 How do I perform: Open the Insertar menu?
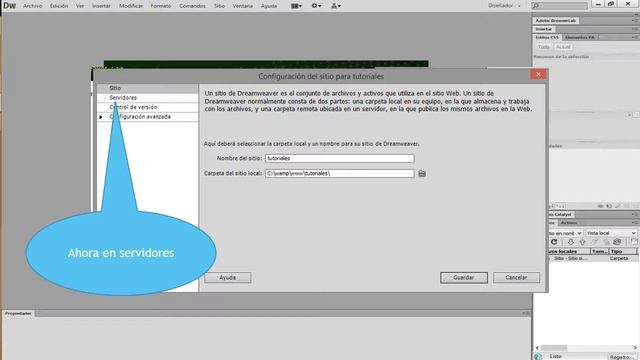[x=101, y=6]
